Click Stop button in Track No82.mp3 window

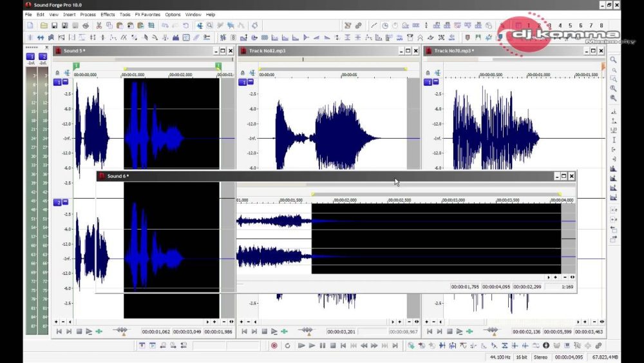[x=264, y=331]
